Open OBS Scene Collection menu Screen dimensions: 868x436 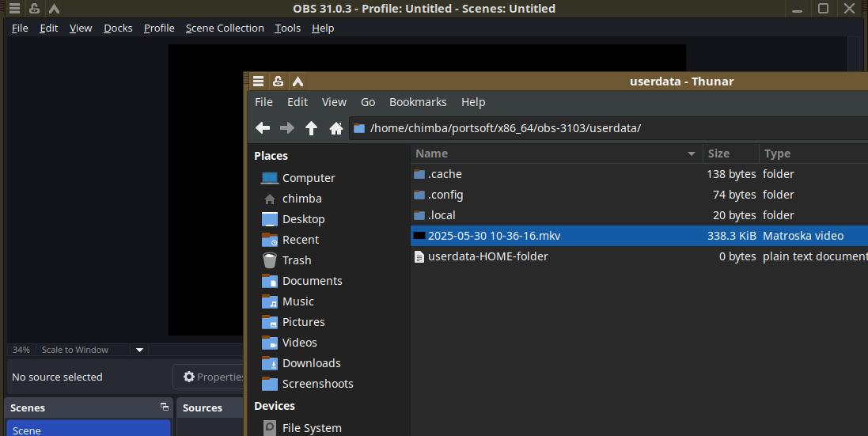pyautogui.click(x=225, y=28)
